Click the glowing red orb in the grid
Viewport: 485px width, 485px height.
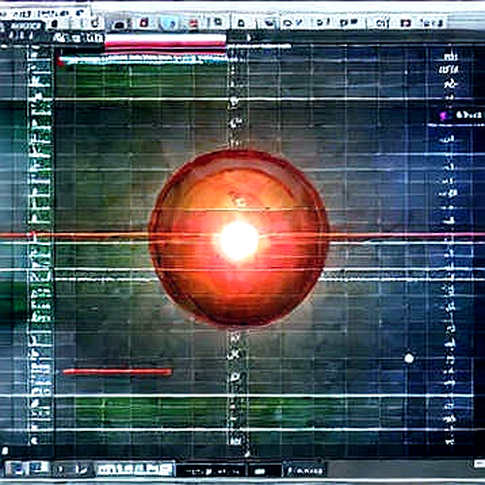point(239,238)
